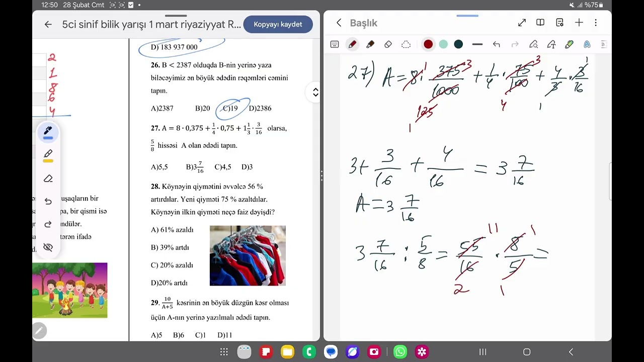Open the app folder in the taskbar
This screenshot has height=362, width=644.
[x=245, y=352]
